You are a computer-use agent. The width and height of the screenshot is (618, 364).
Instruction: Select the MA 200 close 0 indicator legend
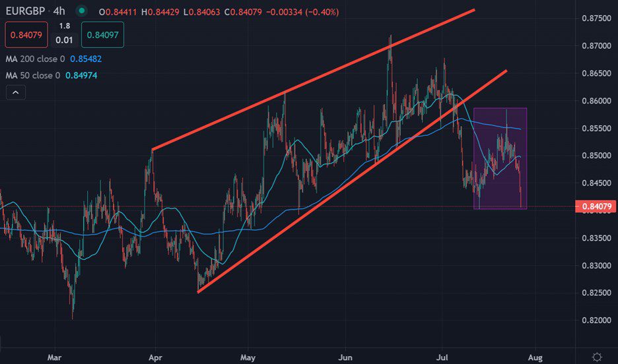(35, 59)
